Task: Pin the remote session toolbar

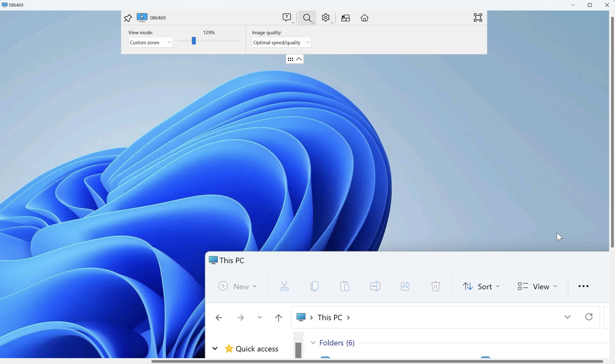Action: 128,18
